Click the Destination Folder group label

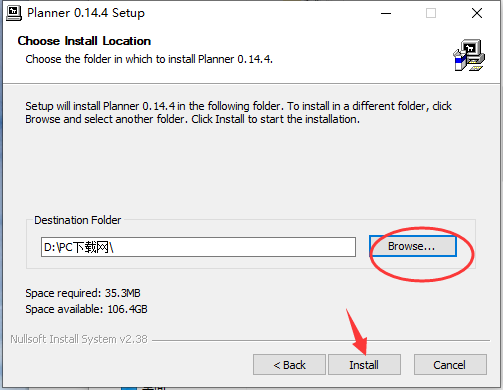(77, 220)
